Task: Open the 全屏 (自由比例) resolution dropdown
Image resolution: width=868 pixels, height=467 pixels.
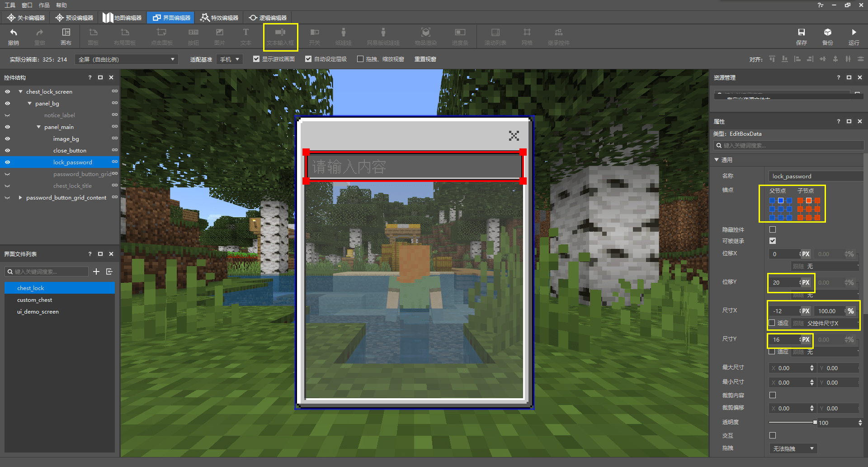Action: click(127, 60)
